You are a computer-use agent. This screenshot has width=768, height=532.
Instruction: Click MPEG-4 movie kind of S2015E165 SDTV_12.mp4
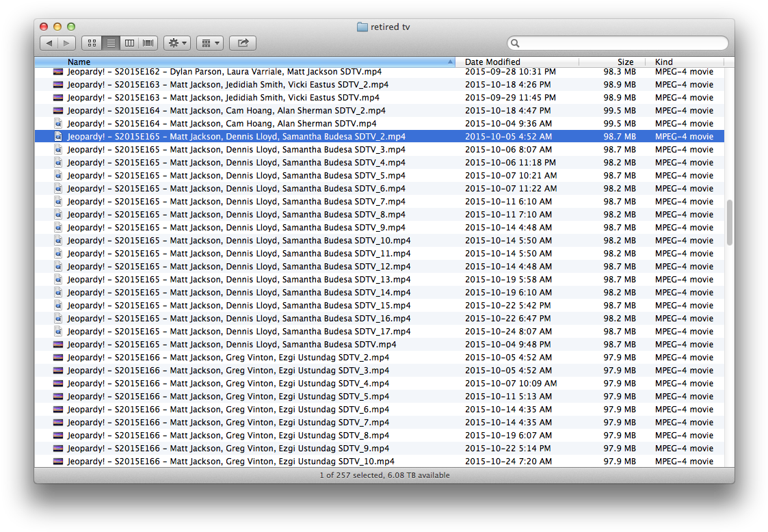coord(685,267)
